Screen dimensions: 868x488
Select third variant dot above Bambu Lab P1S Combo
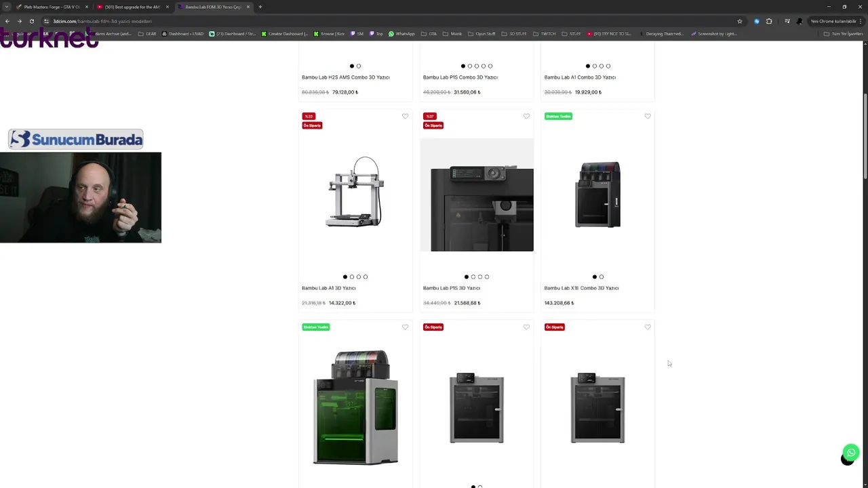click(x=477, y=66)
